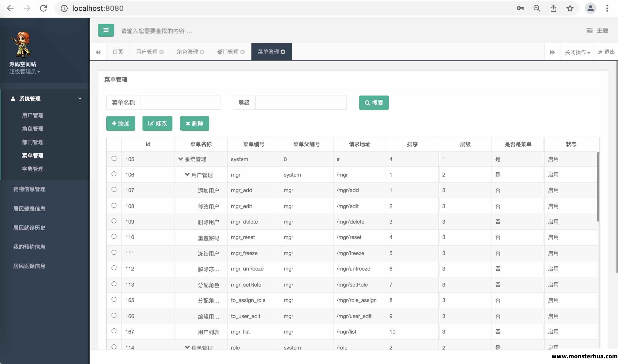Focus the top search box placeholder
Image resolution: width=618 pixels, height=364 pixels.
(157, 31)
